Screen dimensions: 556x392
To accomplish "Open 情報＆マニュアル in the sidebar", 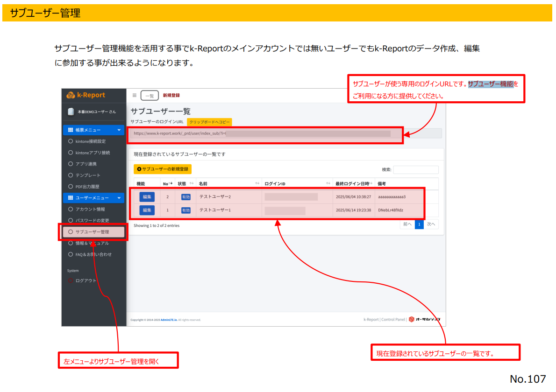I will tap(92, 243).
